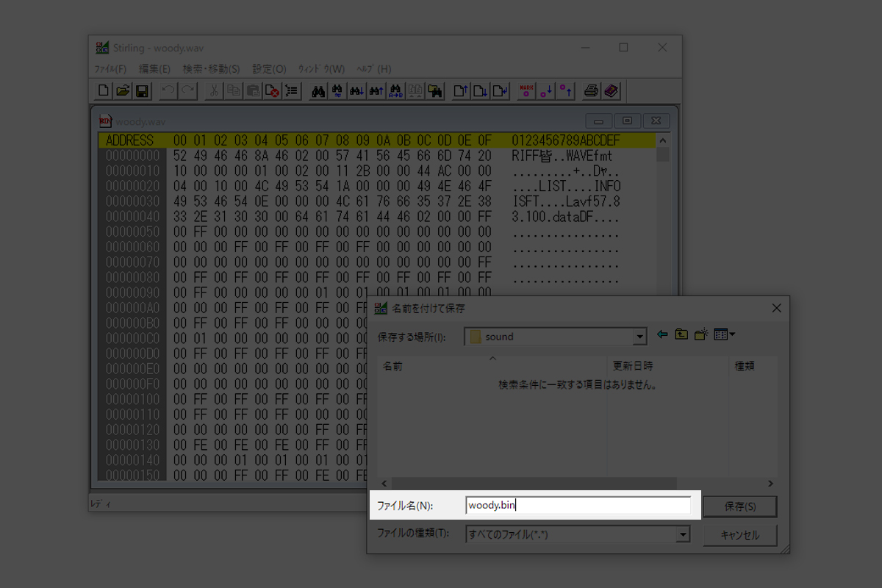Open the 検索・移動(S) menu
The width and height of the screenshot is (882, 588).
click(x=211, y=68)
